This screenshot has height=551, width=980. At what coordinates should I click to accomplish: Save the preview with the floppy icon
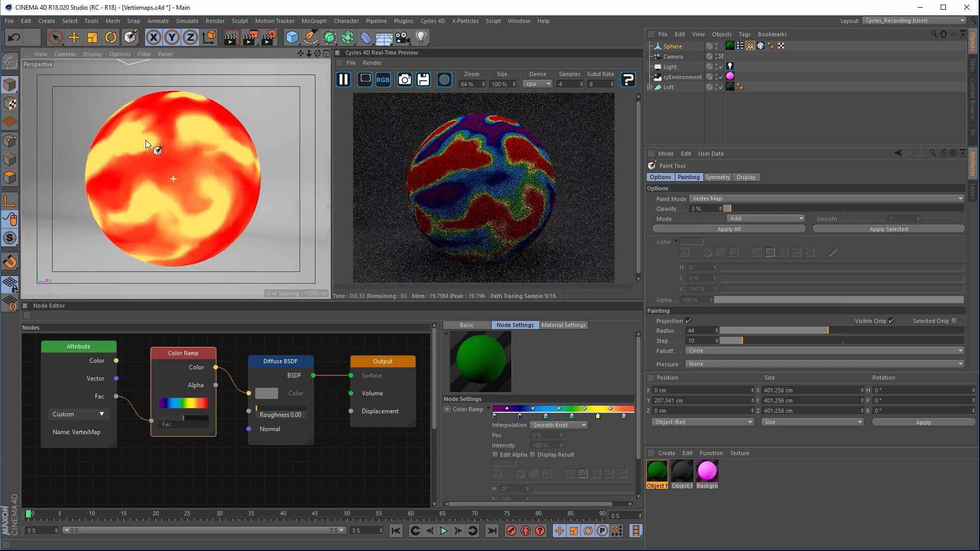pyautogui.click(x=423, y=80)
